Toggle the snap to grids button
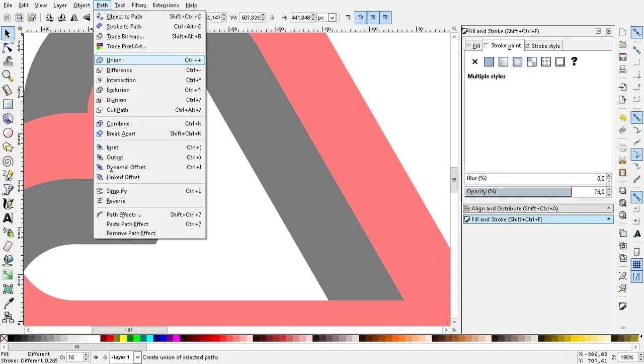 (636, 264)
